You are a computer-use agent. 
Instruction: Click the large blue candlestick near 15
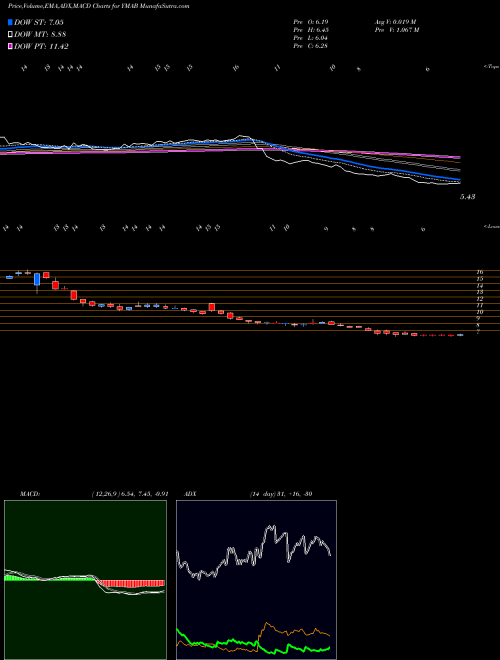click(x=37, y=279)
